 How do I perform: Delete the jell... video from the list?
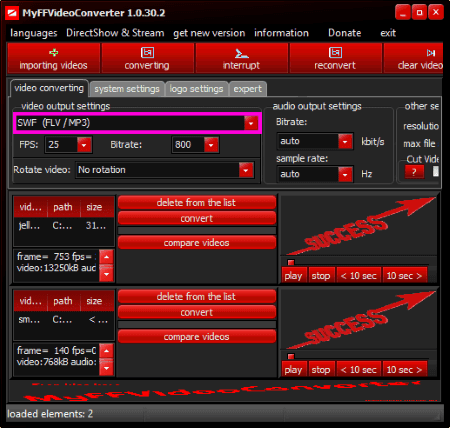[197, 202]
